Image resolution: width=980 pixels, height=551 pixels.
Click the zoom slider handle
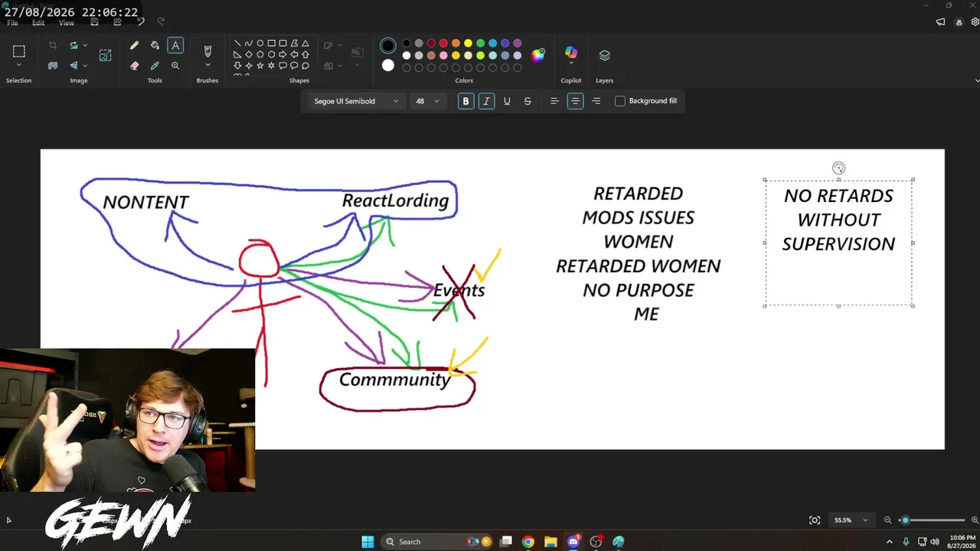pyautogui.click(x=905, y=520)
